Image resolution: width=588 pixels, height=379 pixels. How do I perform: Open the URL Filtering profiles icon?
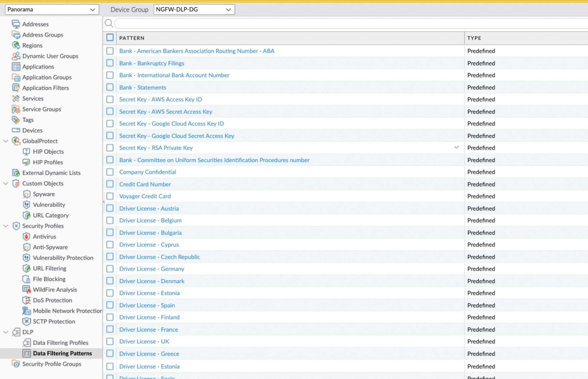(x=27, y=268)
